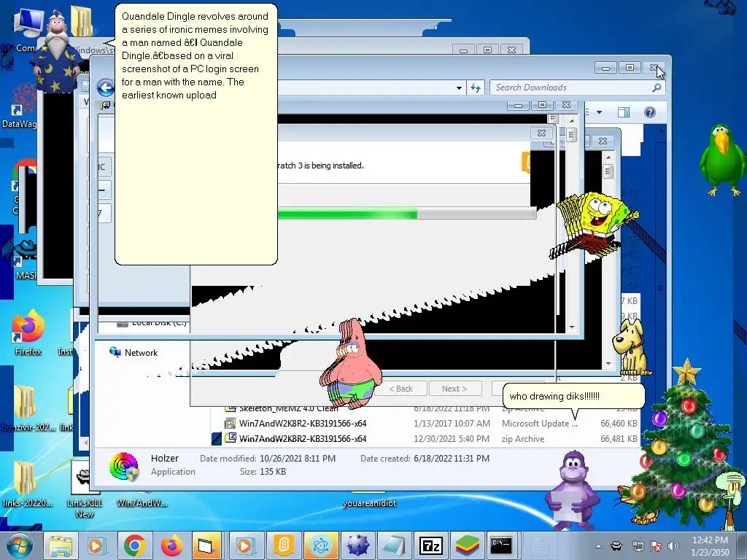Click the Holzer application icon in details pane
This screenshot has height=560, width=747.
click(x=124, y=466)
